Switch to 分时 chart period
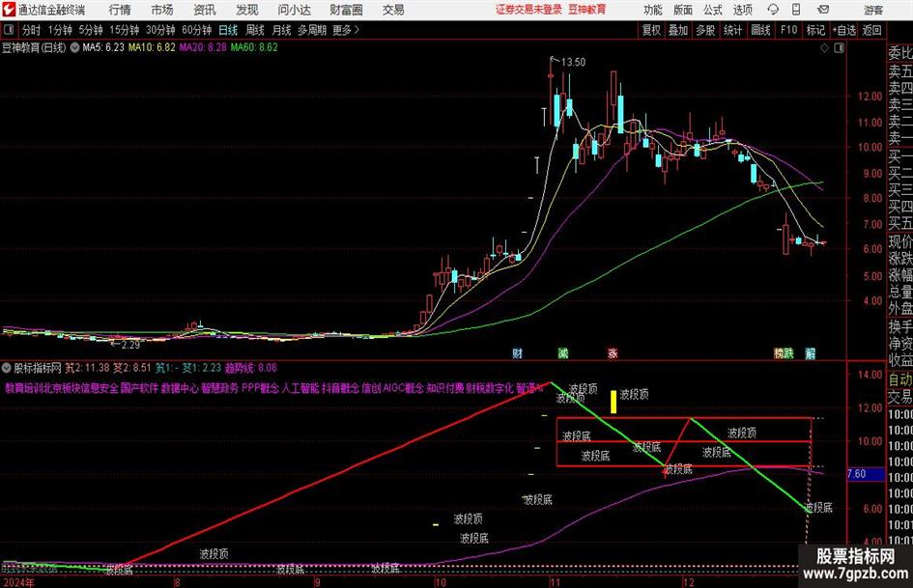The height and width of the screenshot is (588, 913). [31, 30]
